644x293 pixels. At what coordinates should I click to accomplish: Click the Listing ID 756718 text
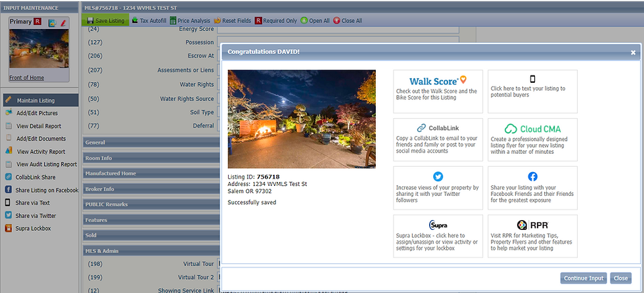(254, 177)
